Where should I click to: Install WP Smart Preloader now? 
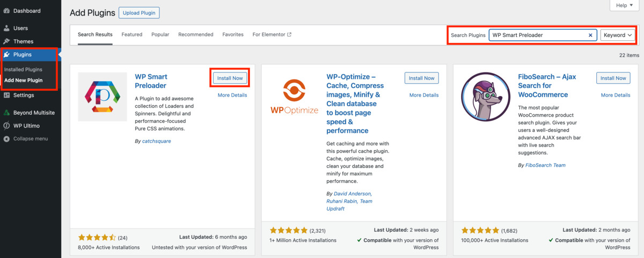(230, 78)
